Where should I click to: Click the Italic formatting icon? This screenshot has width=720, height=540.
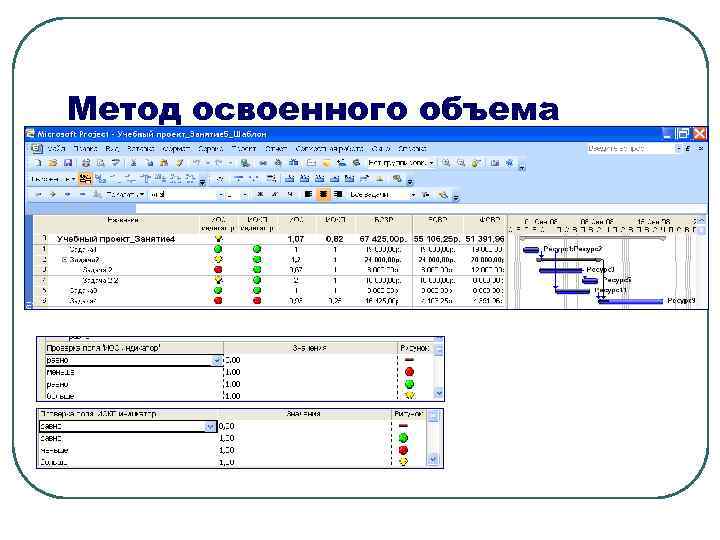pos(275,195)
